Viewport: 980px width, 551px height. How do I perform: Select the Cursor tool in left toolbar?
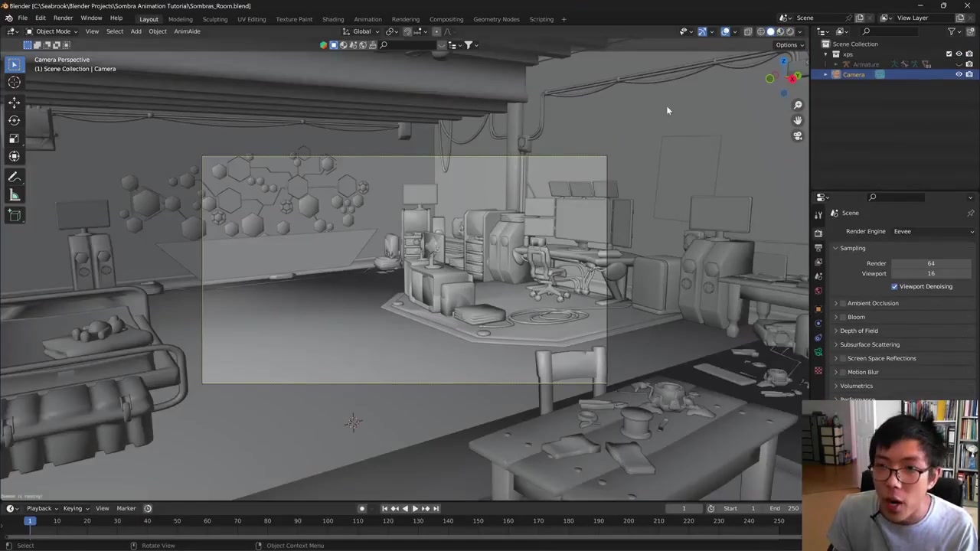[x=14, y=83]
